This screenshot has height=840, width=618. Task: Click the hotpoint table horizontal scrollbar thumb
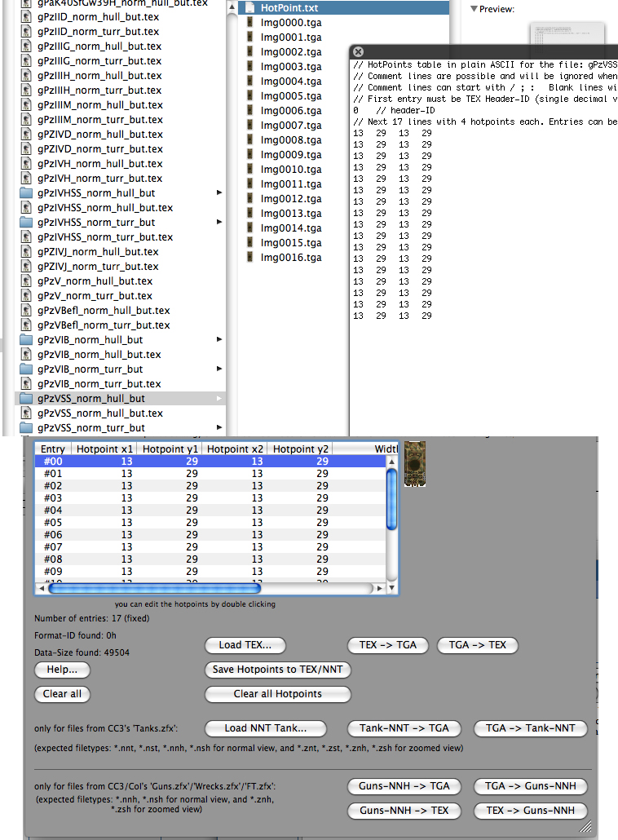coord(154,588)
